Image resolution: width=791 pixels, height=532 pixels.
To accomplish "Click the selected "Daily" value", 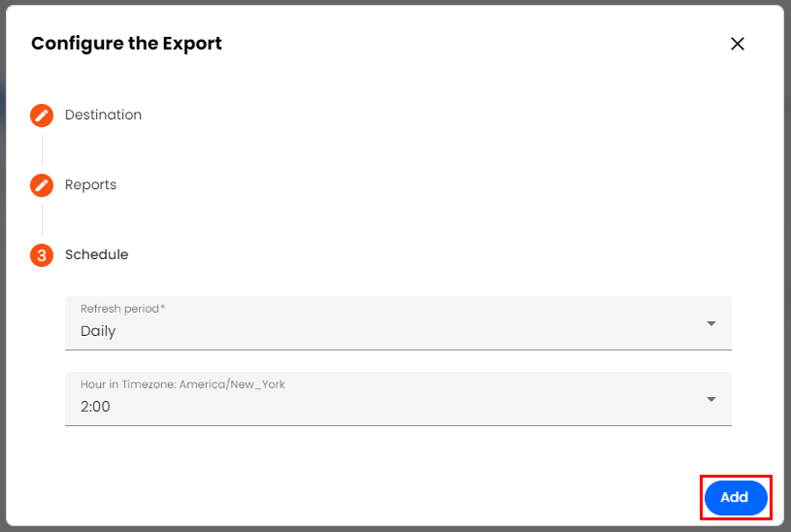I will [98, 331].
